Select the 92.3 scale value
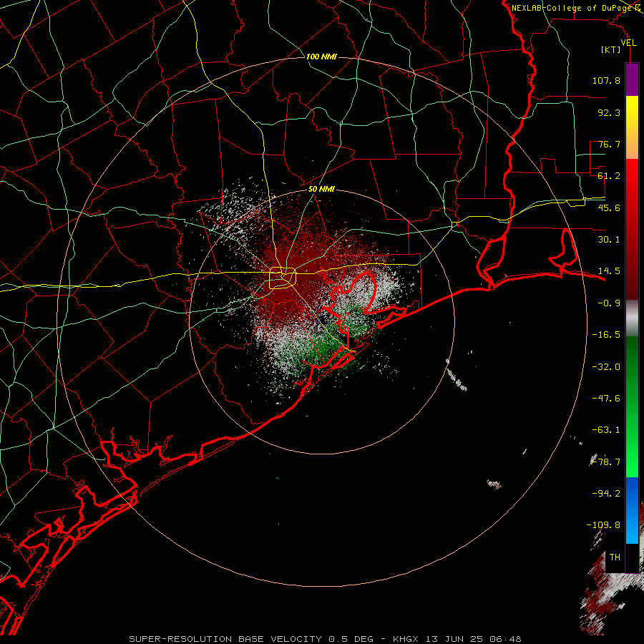The image size is (644, 644). [609, 112]
